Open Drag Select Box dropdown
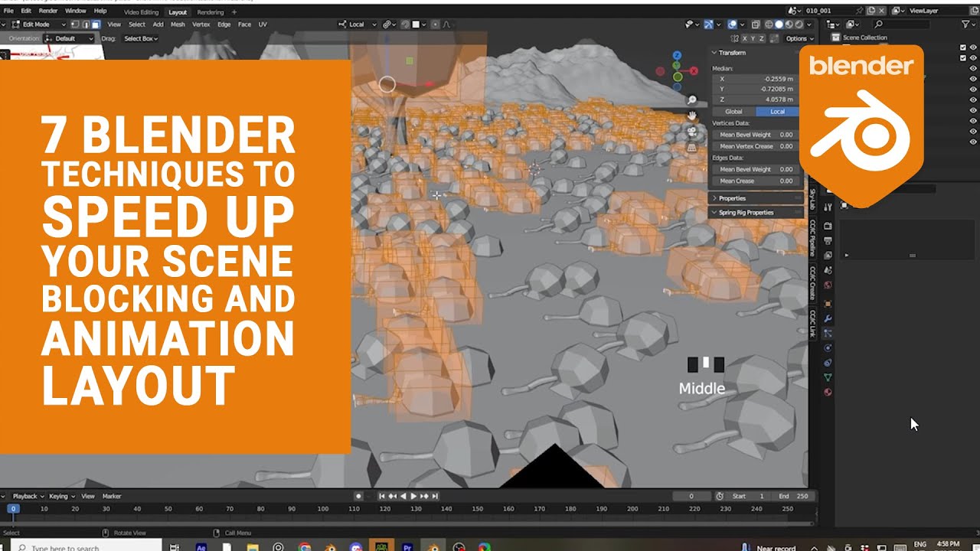The image size is (980, 551). coord(141,38)
